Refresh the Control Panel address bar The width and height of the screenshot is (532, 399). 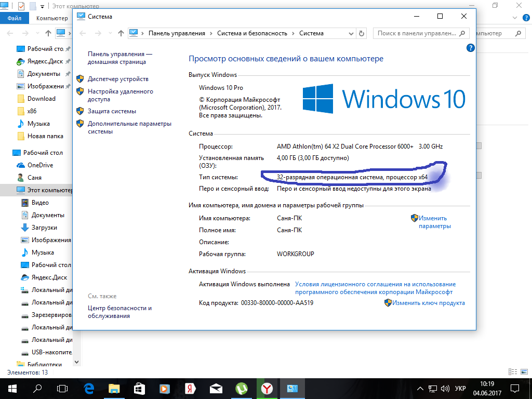point(362,33)
